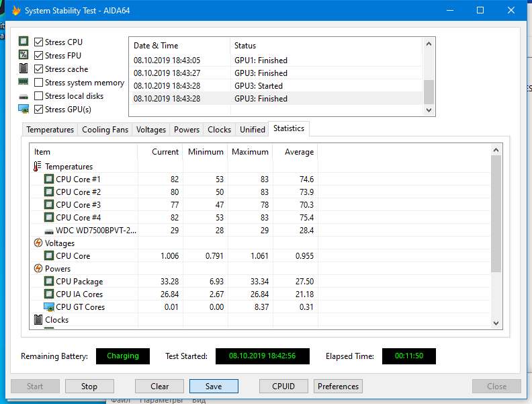Click the log list scroll up arrow

[429, 44]
